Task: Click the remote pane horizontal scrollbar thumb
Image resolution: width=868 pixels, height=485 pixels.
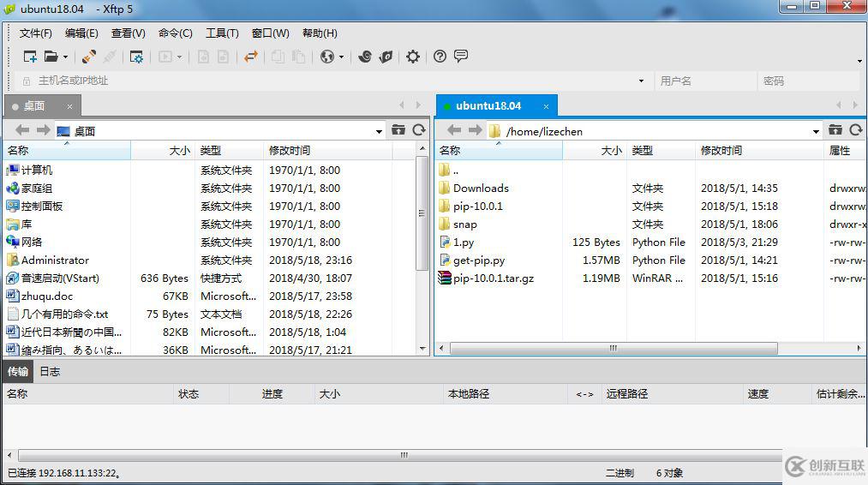Action: [x=614, y=348]
